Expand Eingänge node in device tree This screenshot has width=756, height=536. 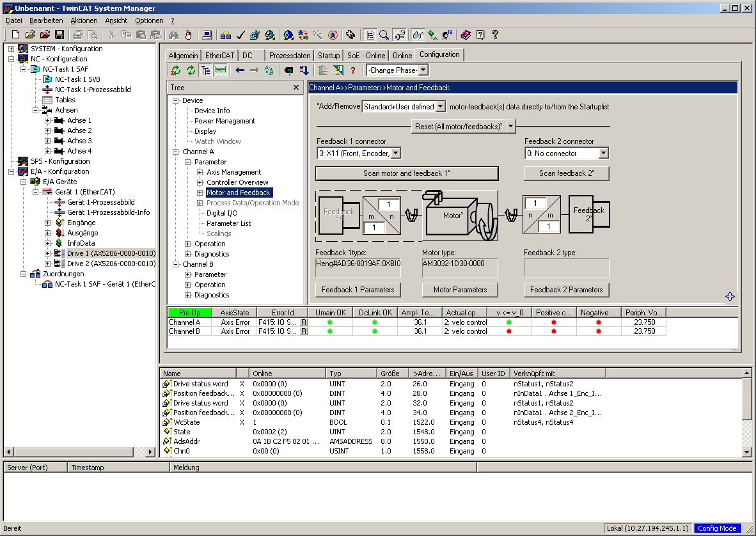point(47,223)
